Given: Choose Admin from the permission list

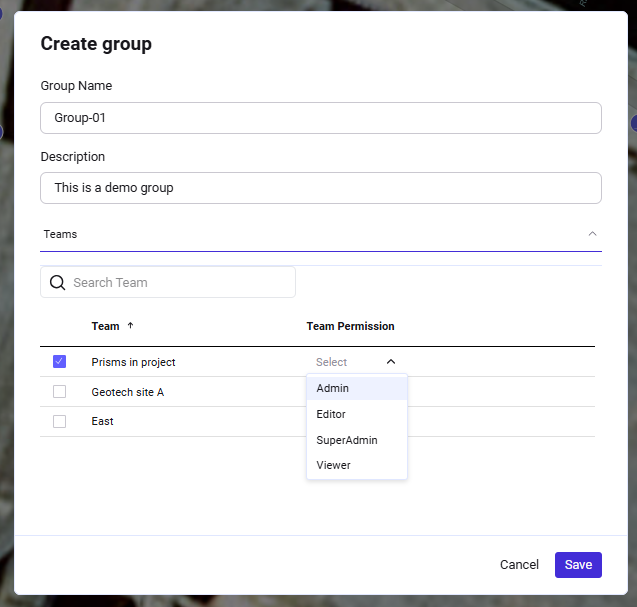Looking at the screenshot, I should click(x=333, y=388).
